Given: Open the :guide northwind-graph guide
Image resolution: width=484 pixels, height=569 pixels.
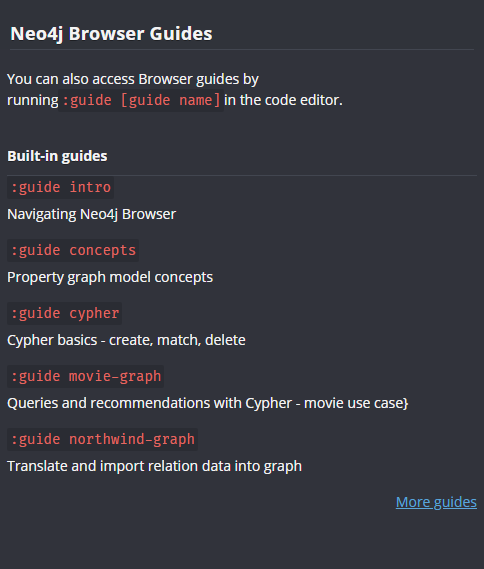Looking at the screenshot, I should pyautogui.click(x=102, y=439).
